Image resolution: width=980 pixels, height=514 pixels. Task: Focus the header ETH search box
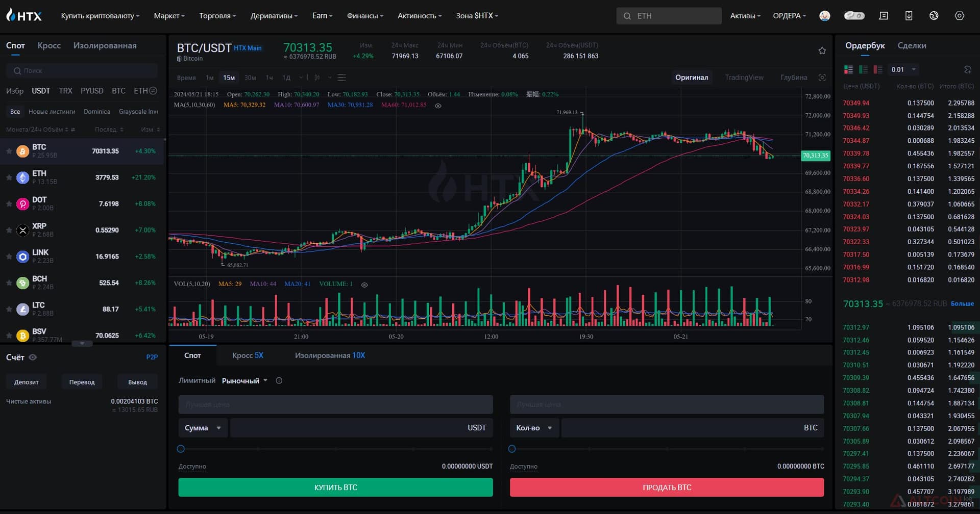(669, 16)
